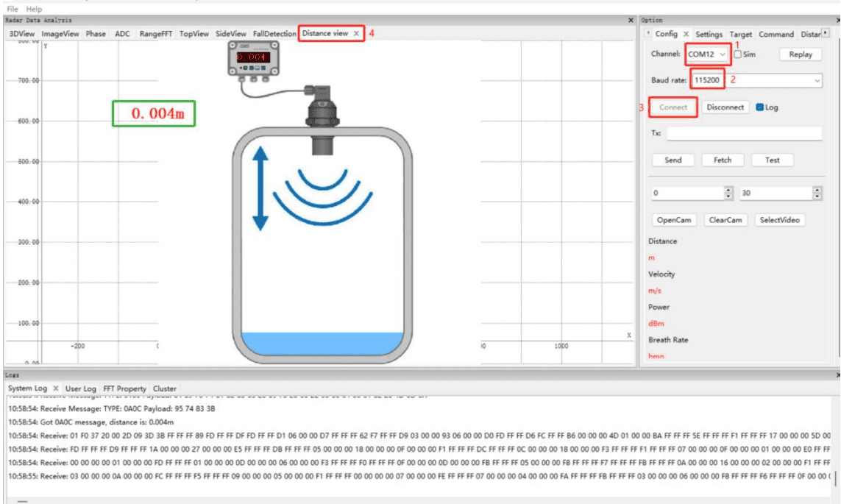Click inside the Tx input field
The image size is (841, 504).
click(x=743, y=133)
